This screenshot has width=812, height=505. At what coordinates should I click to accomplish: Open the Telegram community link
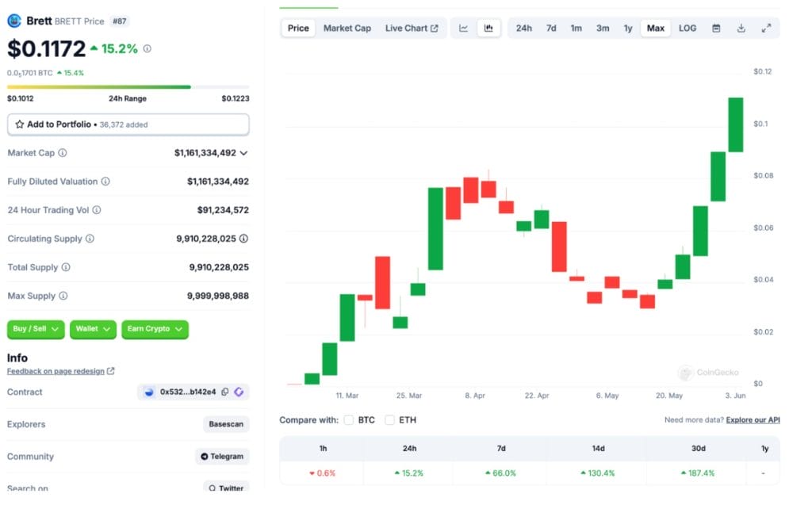(x=222, y=457)
